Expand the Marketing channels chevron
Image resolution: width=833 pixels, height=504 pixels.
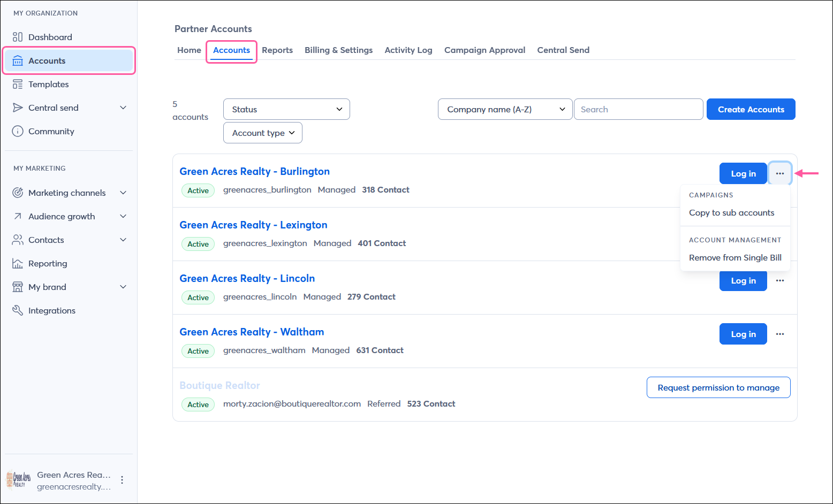point(123,193)
